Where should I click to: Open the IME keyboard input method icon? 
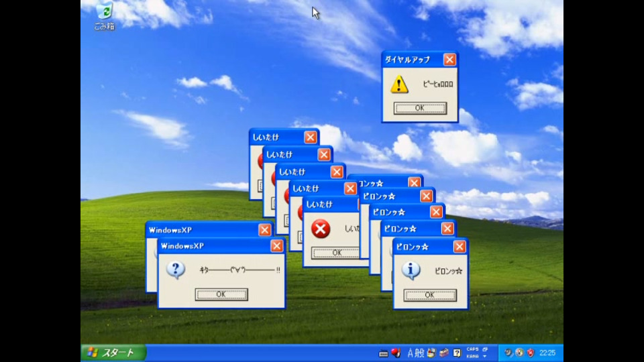[383, 353]
